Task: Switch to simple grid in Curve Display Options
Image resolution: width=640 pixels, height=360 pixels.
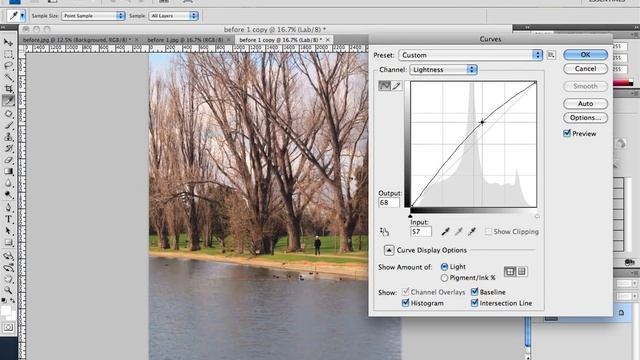Action: coord(510,271)
